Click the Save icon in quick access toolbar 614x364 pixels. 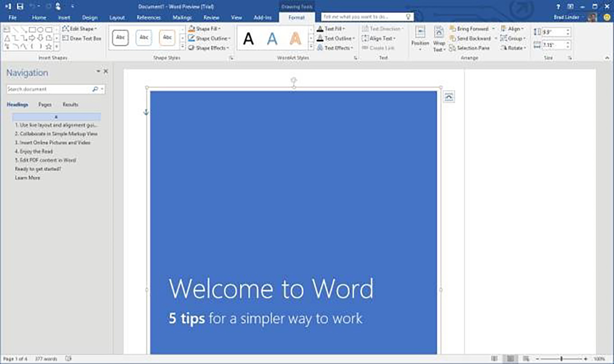[20, 6]
